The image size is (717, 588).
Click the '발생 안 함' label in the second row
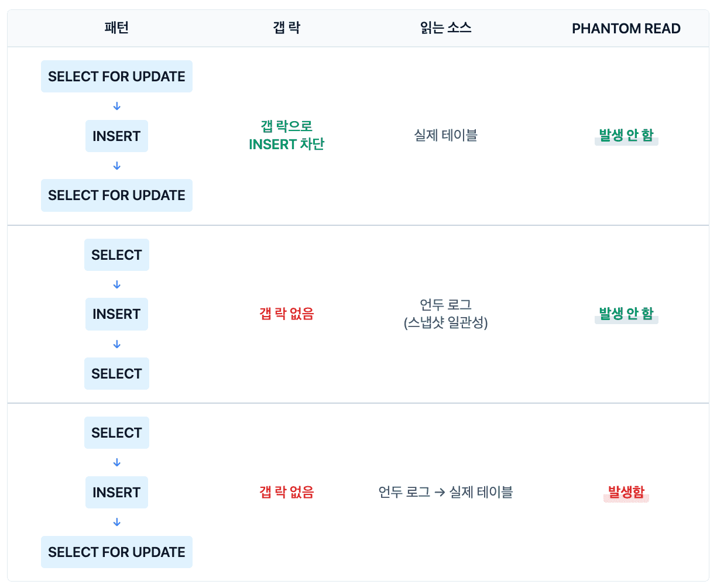tap(626, 314)
